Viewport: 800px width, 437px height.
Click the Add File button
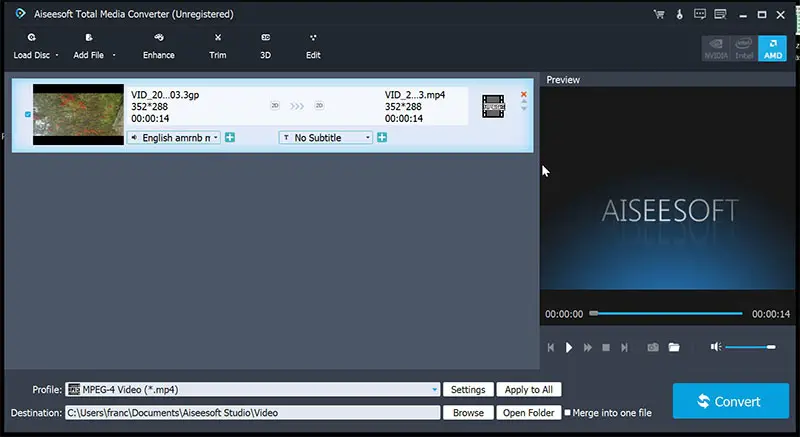point(88,46)
